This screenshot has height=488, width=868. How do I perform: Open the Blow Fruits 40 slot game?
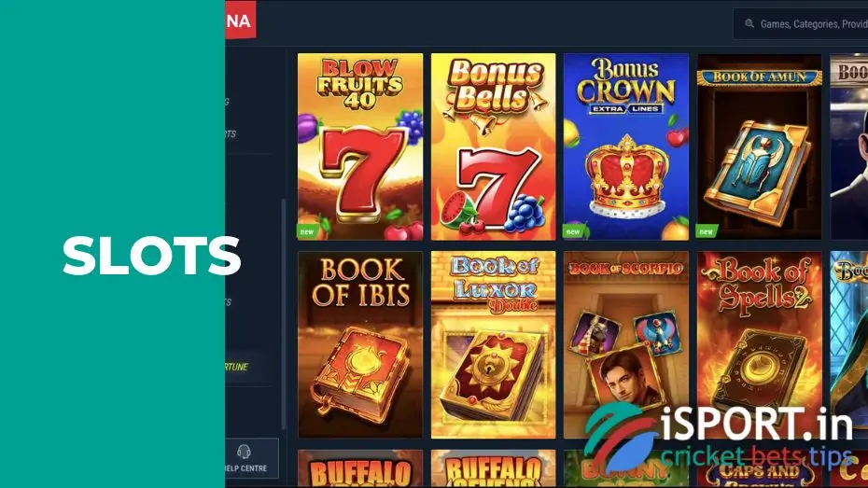pos(360,146)
